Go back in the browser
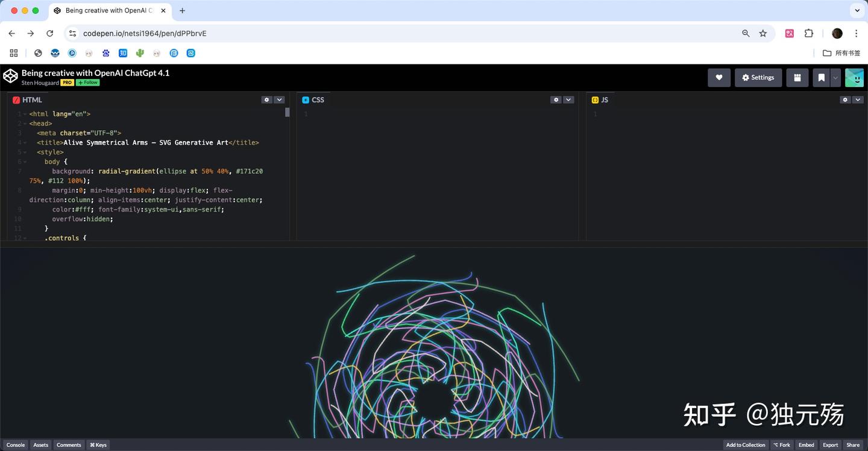Screen dimensions: 868x451 [x=11, y=34]
